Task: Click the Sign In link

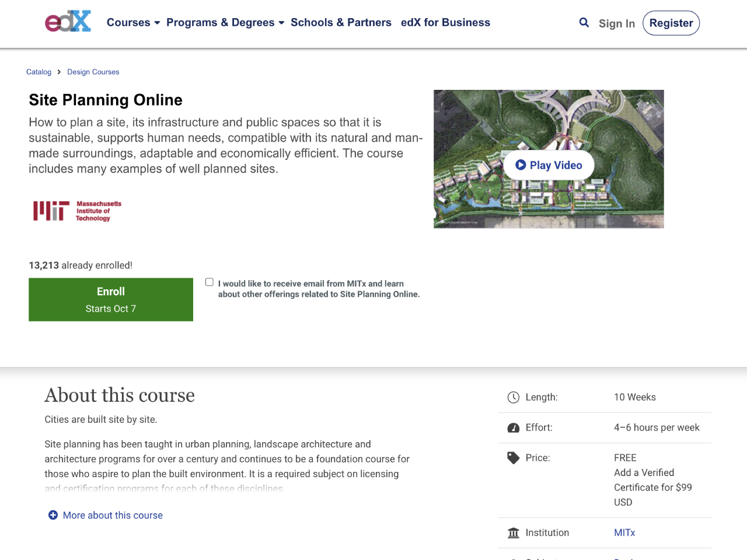Action: click(617, 23)
